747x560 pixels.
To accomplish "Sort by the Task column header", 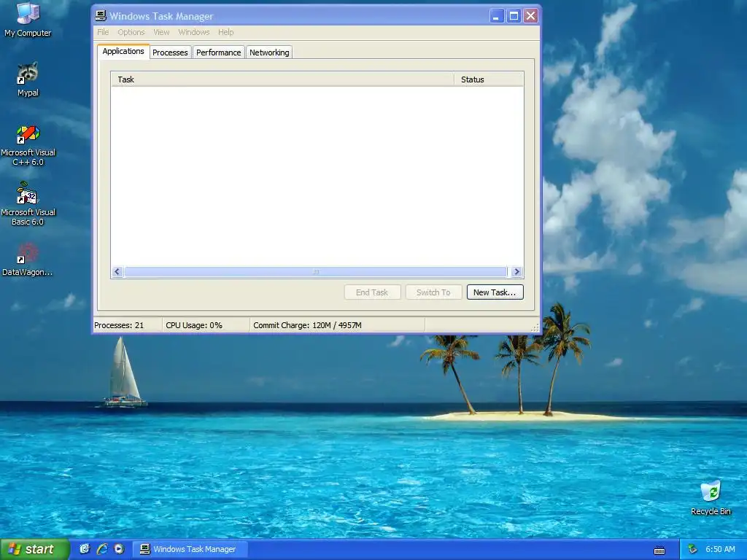I will point(282,79).
